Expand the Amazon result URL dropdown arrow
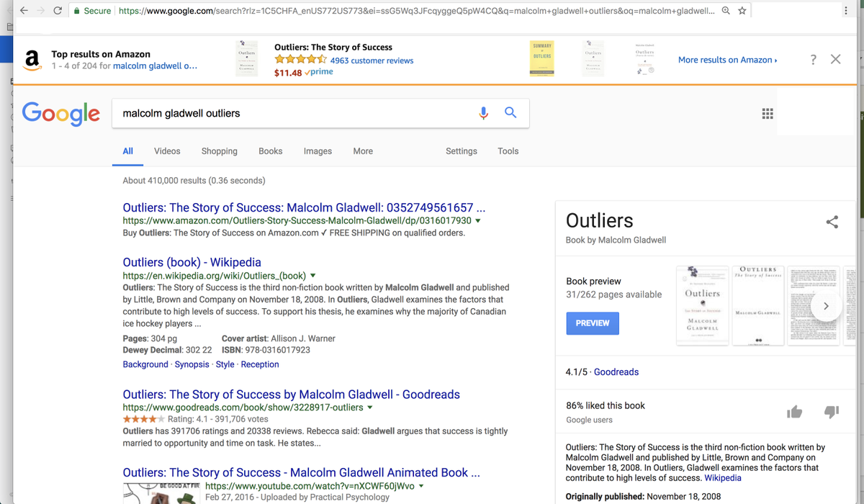 (478, 221)
